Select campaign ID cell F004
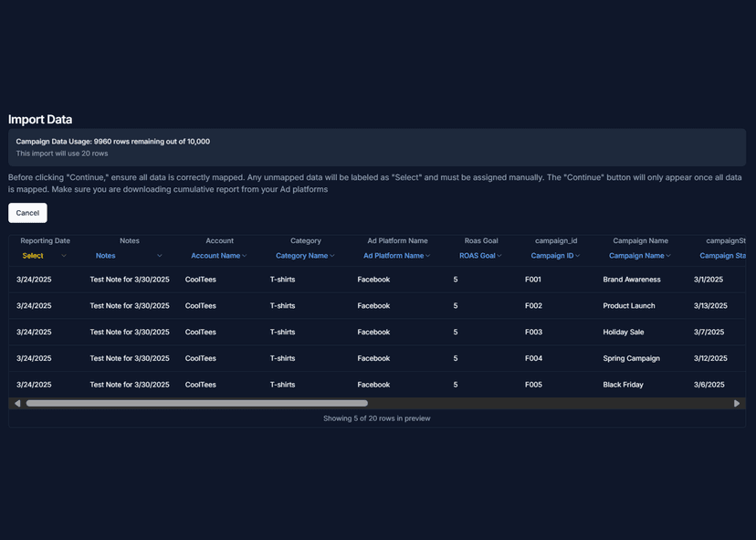Image resolution: width=756 pixels, height=540 pixels. click(x=533, y=358)
